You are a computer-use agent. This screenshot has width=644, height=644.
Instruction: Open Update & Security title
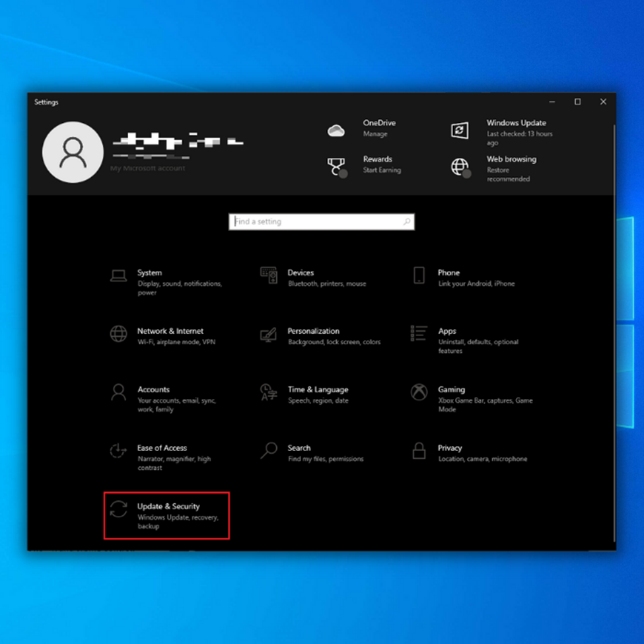coord(168,507)
